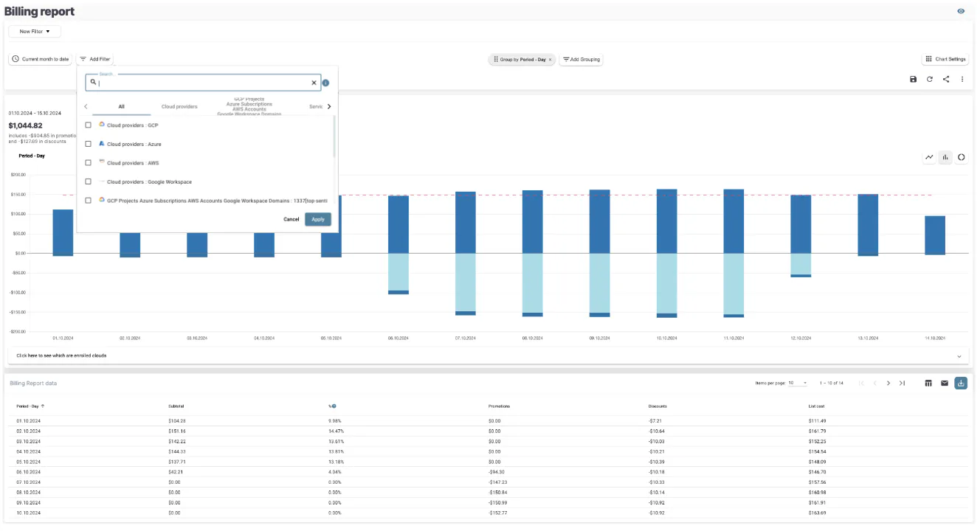The image size is (980, 531).
Task: Switch chart to bar view
Action: tap(945, 157)
